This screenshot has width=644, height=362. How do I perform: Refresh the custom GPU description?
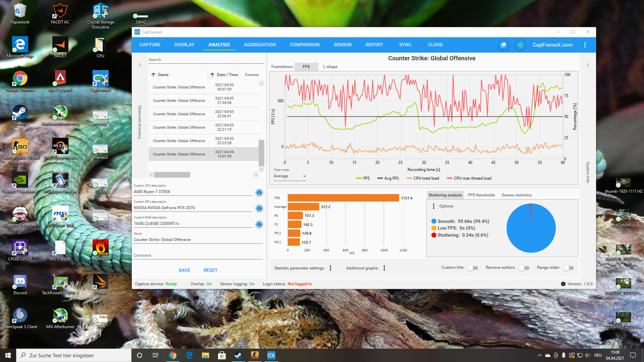click(259, 208)
